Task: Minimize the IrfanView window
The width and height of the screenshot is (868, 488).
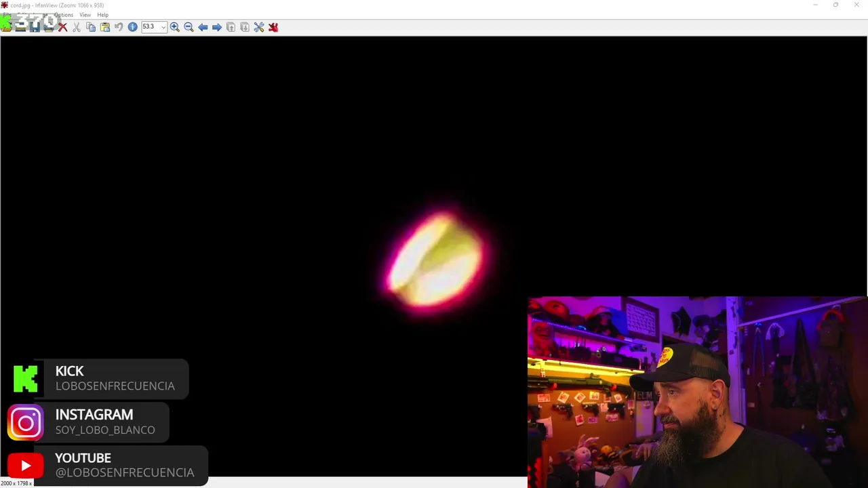Action: pos(815,5)
